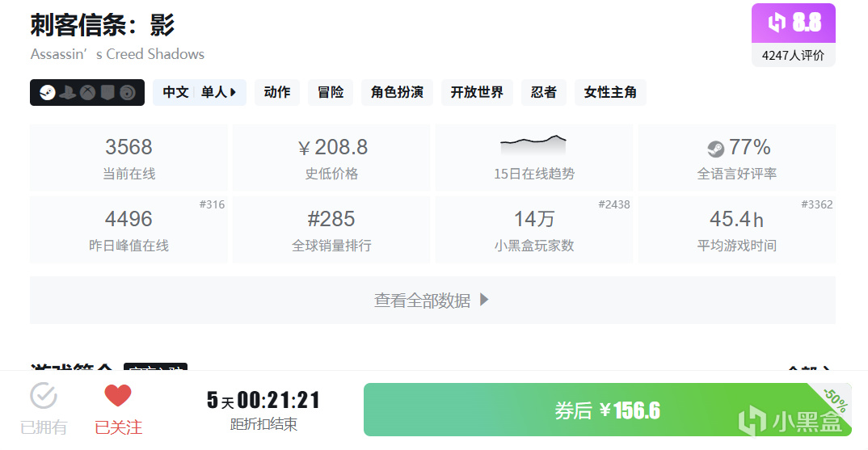Screen dimensions: 868x450
Task: Click the 14万 小黑盒玩家数 stat card
Action: click(534, 229)
